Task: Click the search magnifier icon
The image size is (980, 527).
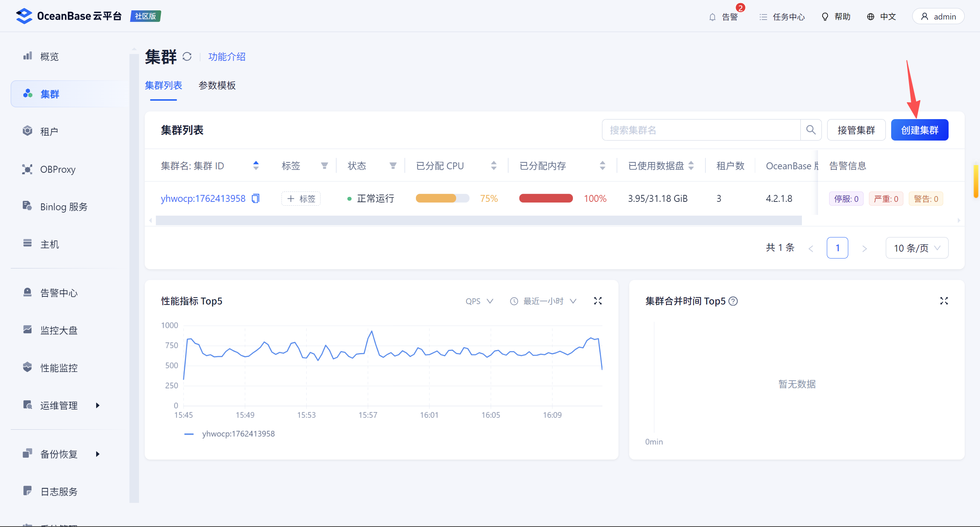Action: [811, 130]
